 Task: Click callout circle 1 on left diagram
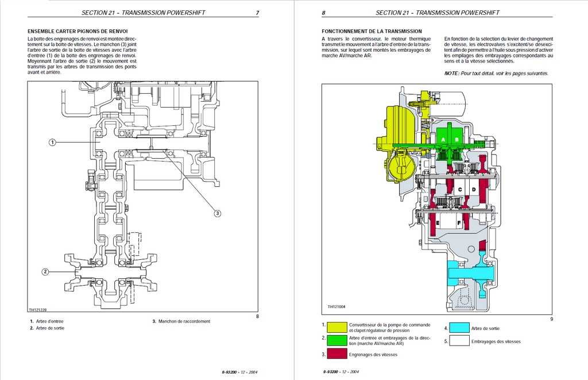coord(52,143)
